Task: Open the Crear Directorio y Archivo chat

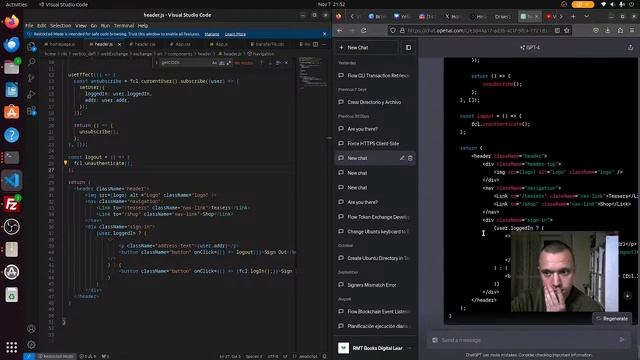Action: [x=375, y=102]
